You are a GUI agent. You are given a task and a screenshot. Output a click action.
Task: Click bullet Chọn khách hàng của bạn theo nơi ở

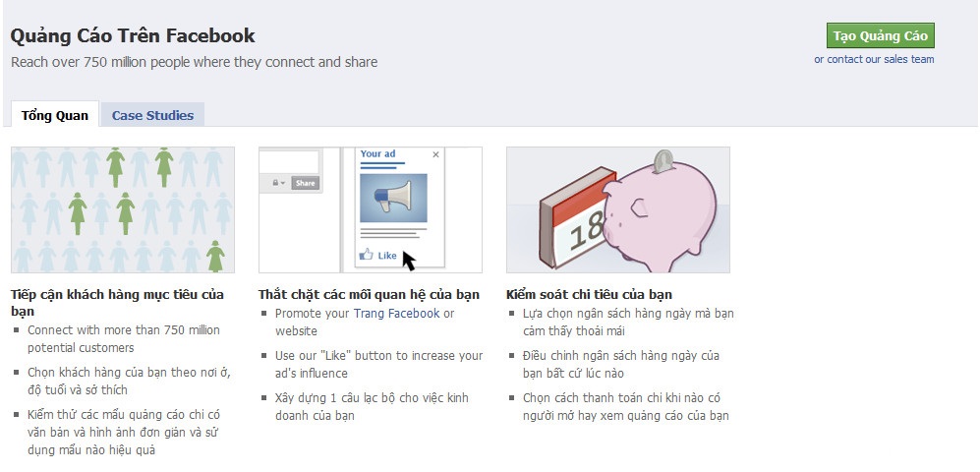coord(130,382)
